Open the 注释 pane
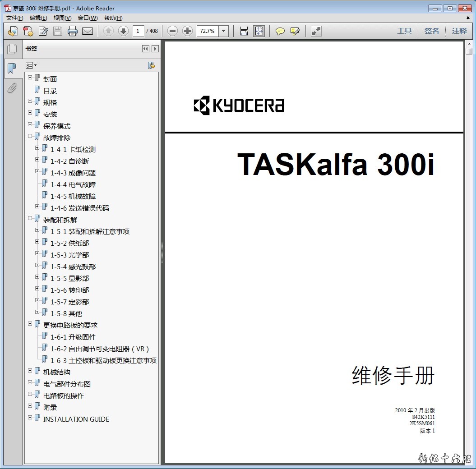Viewport: 476px width, 469px height. point(459,31)
